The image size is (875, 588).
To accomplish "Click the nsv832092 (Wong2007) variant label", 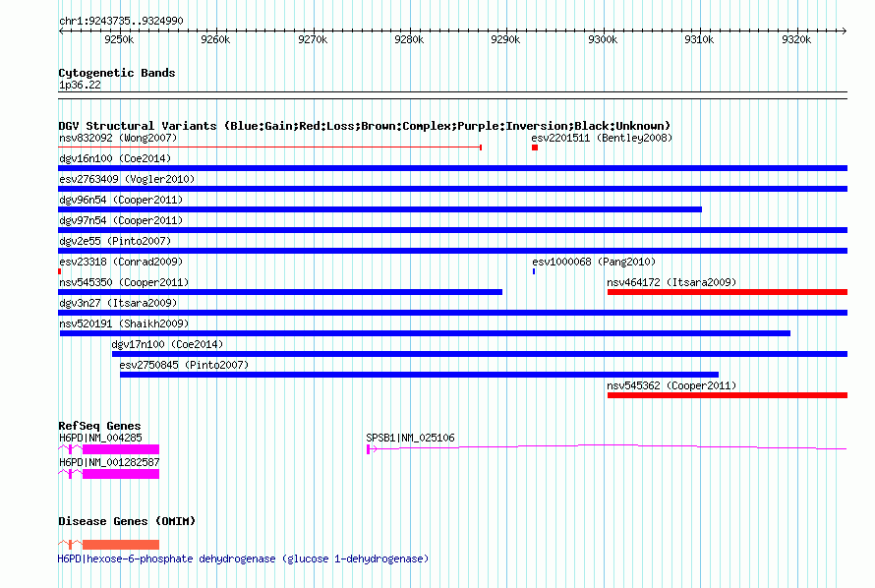I will (118, 138).
